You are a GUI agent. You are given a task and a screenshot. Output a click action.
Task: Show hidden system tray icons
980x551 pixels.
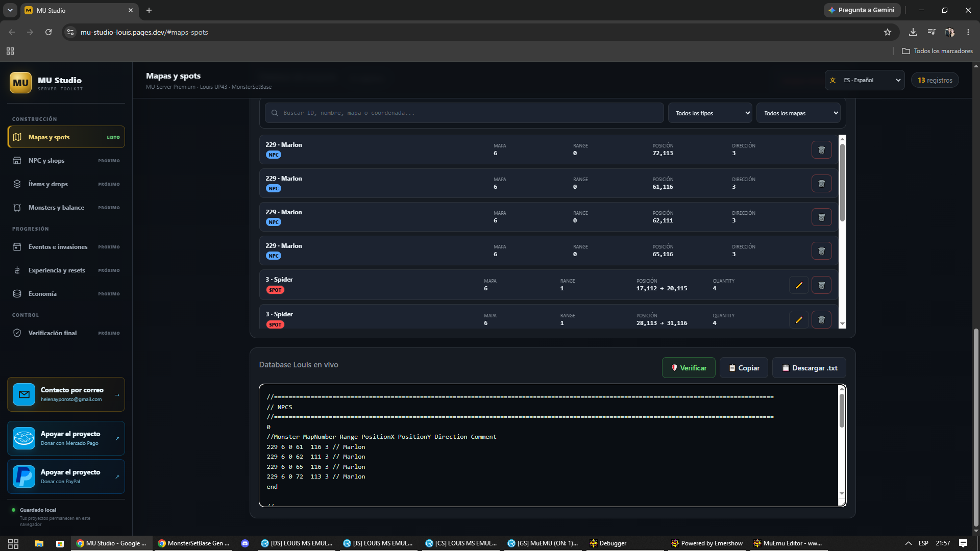[909, 543]
